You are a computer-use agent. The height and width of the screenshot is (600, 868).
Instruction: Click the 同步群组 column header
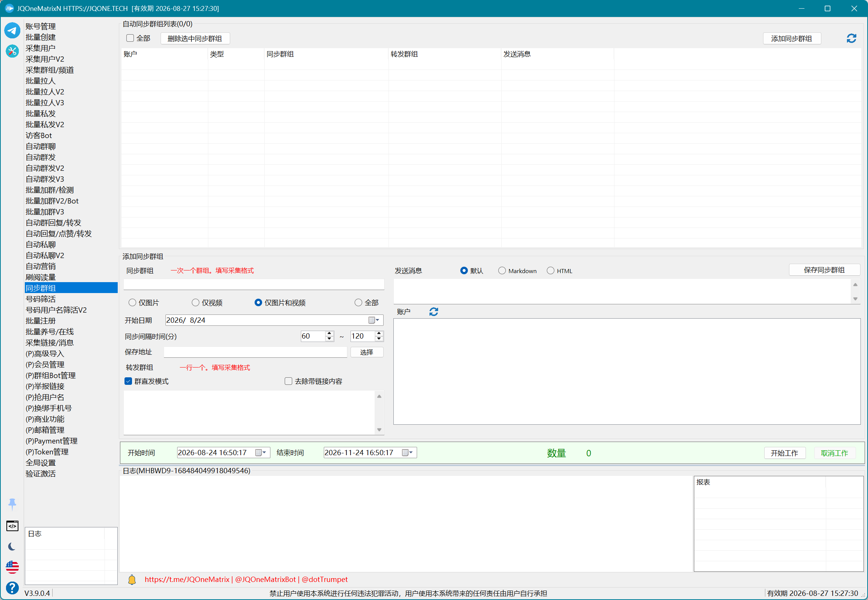pos(326,54)
